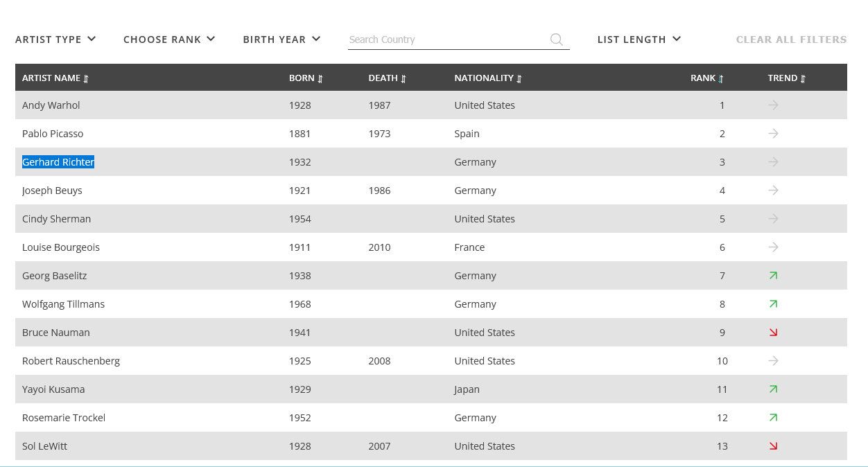Click death year 2010
This screenshot has width=868, height=467.
tap(380, 247)
